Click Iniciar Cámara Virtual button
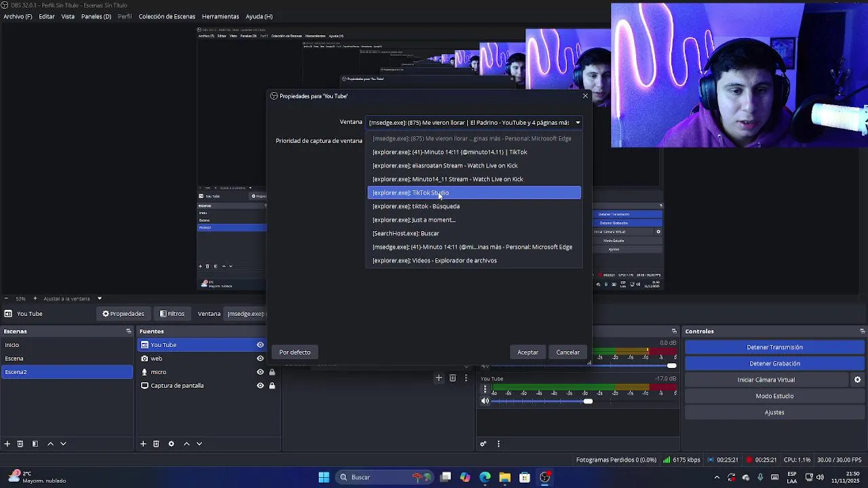Image resolution: width=868 pixels, height=488 pixels. point(766,380)
